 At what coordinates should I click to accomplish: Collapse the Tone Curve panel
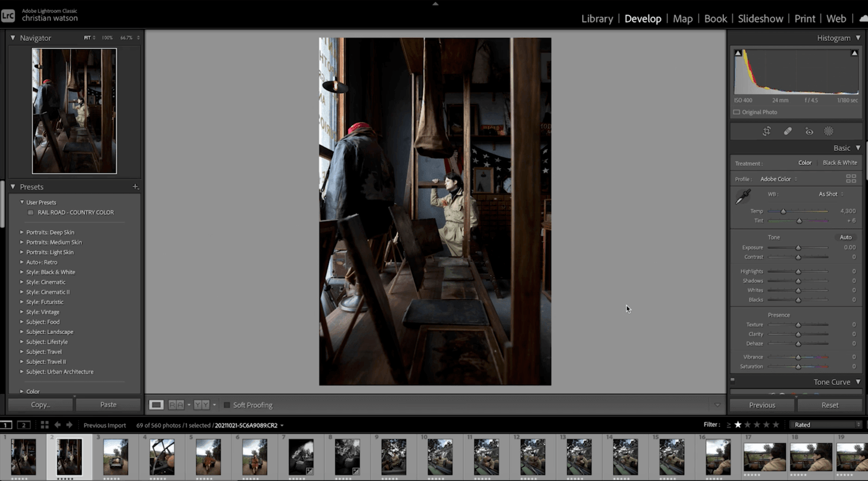click(858, 382)
